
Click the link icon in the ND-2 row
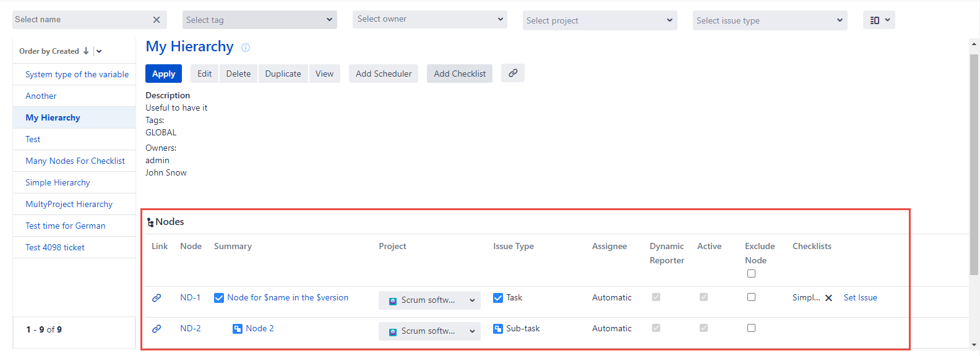click(x=157, y=329)
